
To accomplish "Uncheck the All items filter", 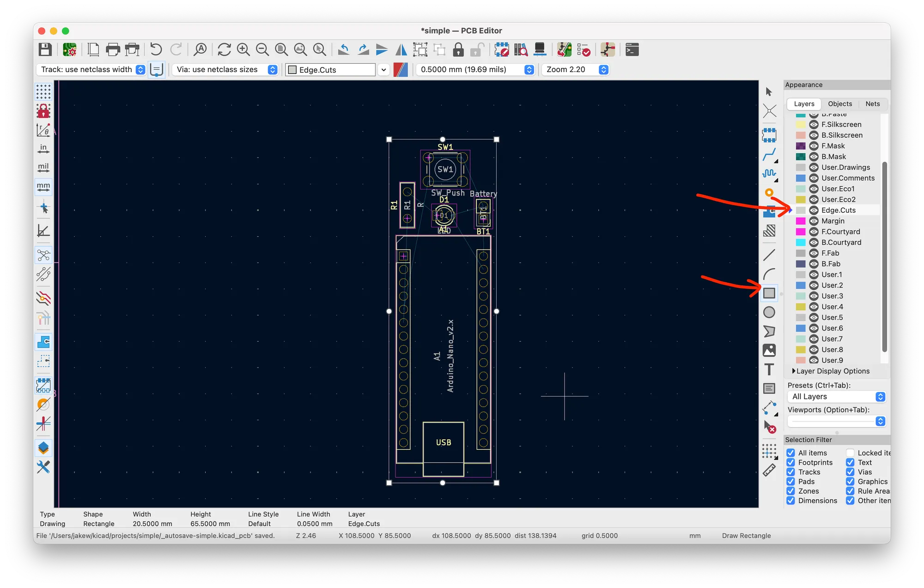I will [x=790, y=453].
